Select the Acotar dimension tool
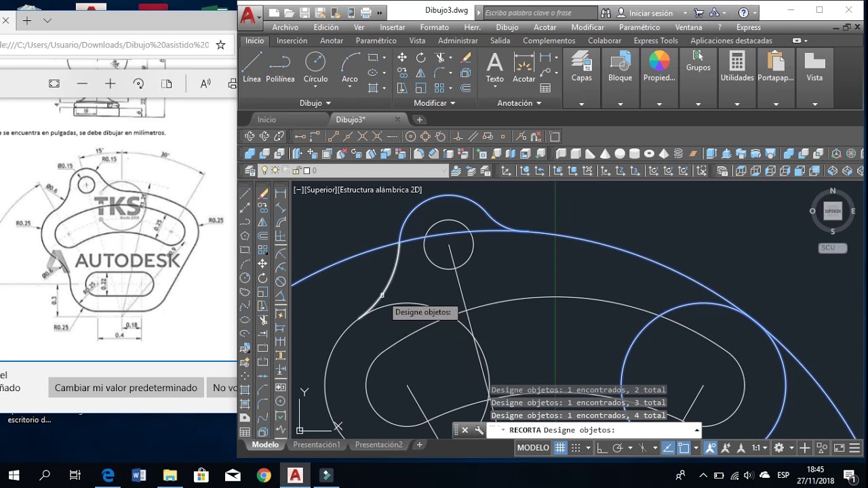This screenshot has height=488, width=868. point(524,68)
